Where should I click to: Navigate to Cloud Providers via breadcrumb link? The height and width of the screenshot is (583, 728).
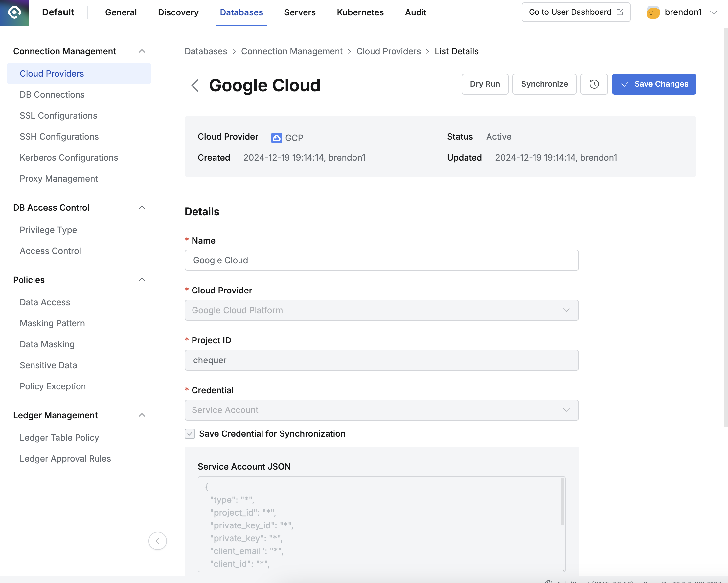click(388, 51)
